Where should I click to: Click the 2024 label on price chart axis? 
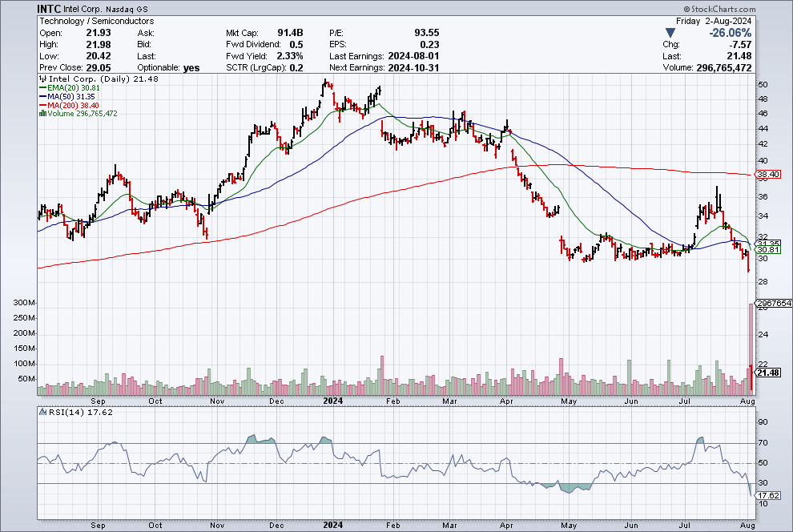click(332, 401)
